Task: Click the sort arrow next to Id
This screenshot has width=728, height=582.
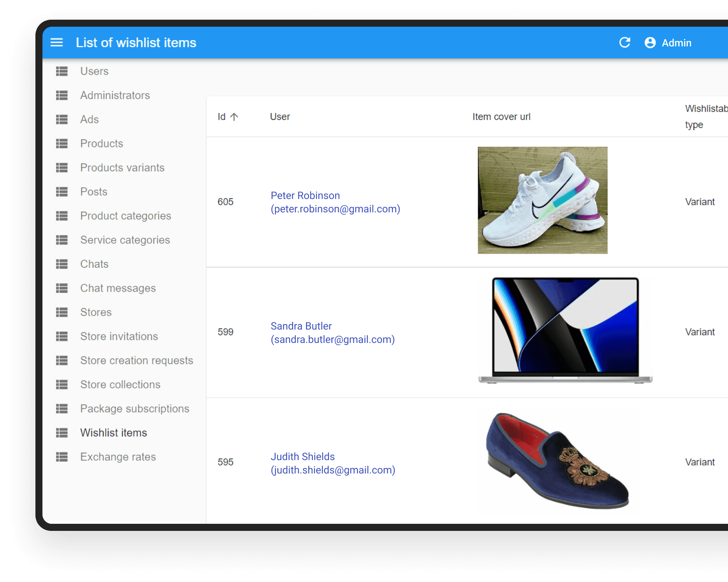Action: tap(234, 117)
